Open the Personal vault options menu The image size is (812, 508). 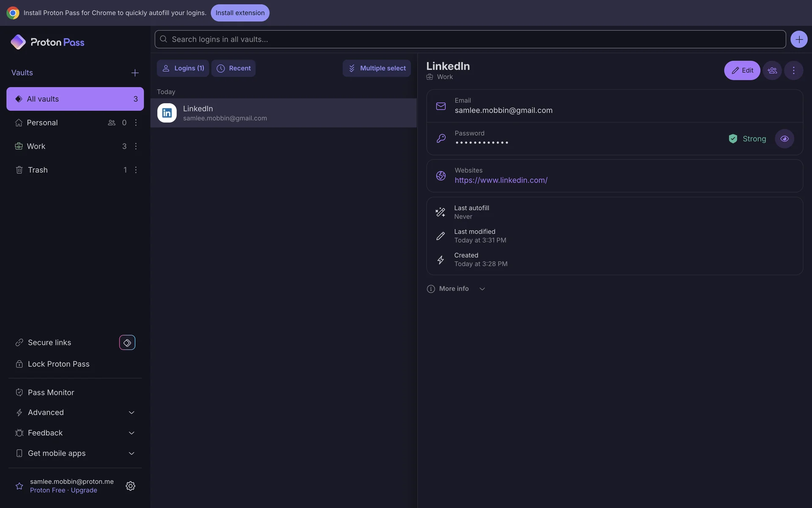click(x=136, y=122)
